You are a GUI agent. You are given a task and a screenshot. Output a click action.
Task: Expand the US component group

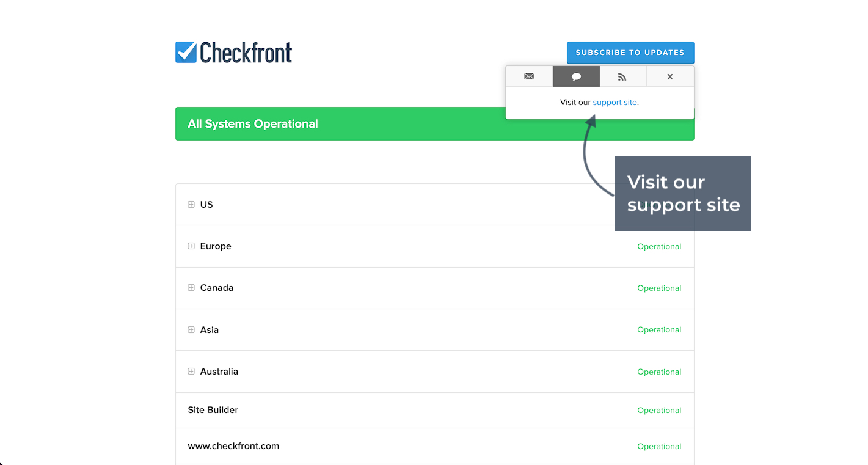191,205
